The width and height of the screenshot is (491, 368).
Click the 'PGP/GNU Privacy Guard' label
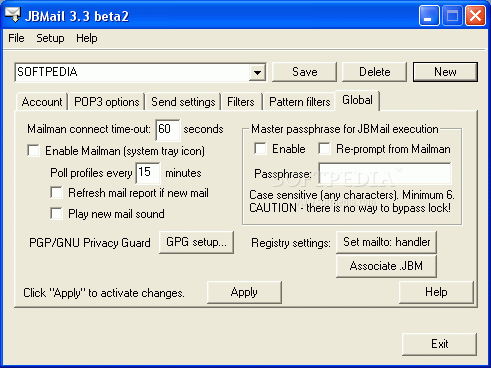pyautogui.click(x=90, y=243)
